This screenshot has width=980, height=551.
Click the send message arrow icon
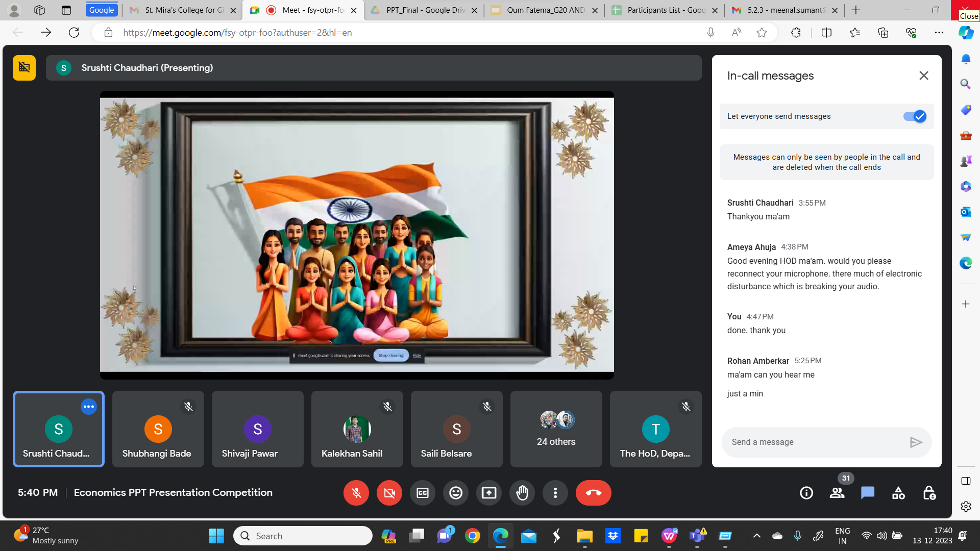pyautogui.click(x=916, y=442)
